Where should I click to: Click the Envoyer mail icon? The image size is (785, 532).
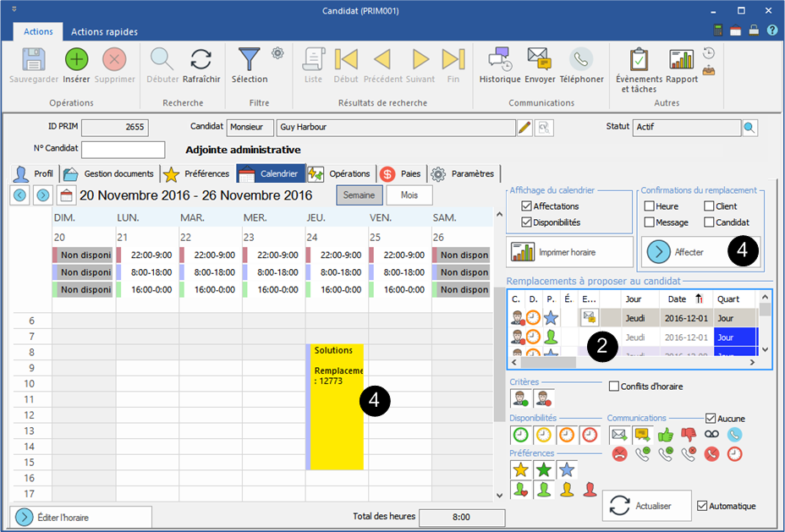(540, 60)
